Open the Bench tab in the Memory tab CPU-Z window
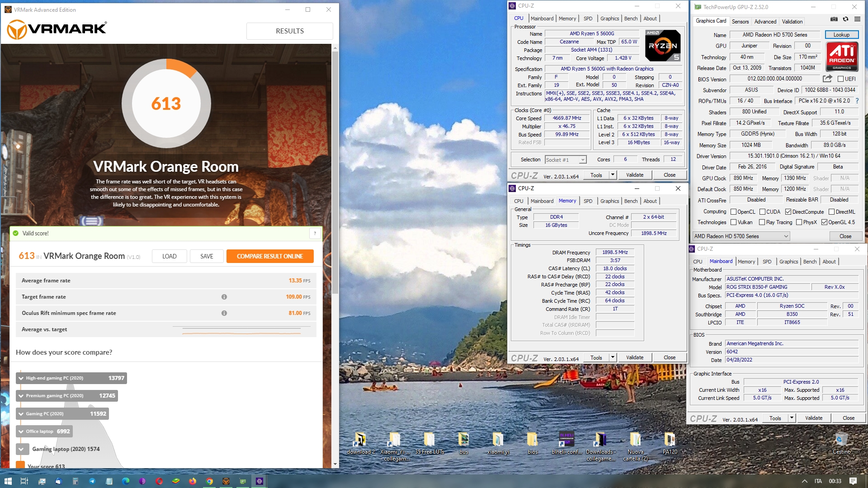 point(631,201)
